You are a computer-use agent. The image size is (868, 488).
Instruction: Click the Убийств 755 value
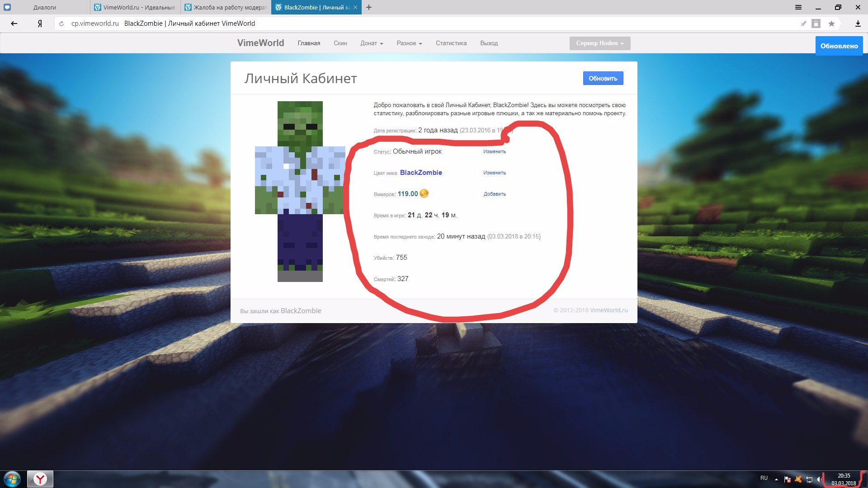[401, 258]
